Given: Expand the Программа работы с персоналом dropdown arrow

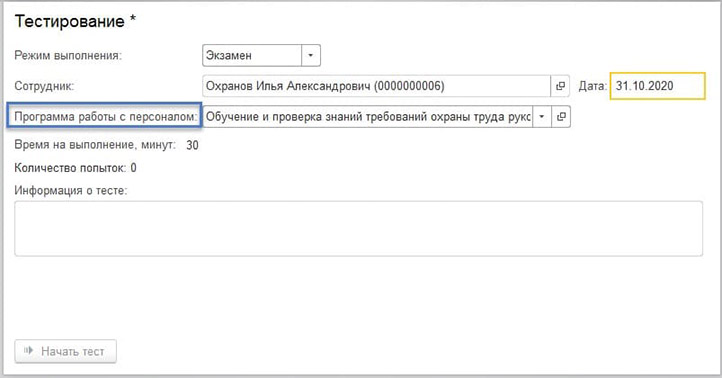Looking at the screenshot, I should click(542, 116).
